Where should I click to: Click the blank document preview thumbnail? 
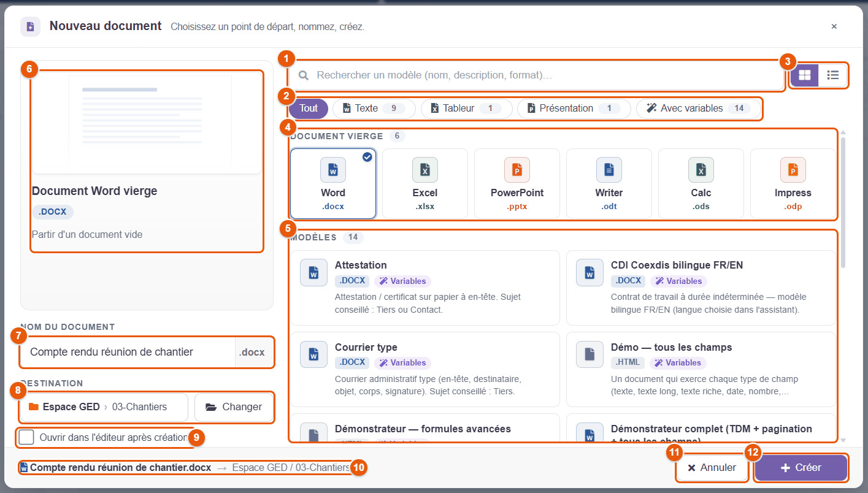(x=147, y=121)
